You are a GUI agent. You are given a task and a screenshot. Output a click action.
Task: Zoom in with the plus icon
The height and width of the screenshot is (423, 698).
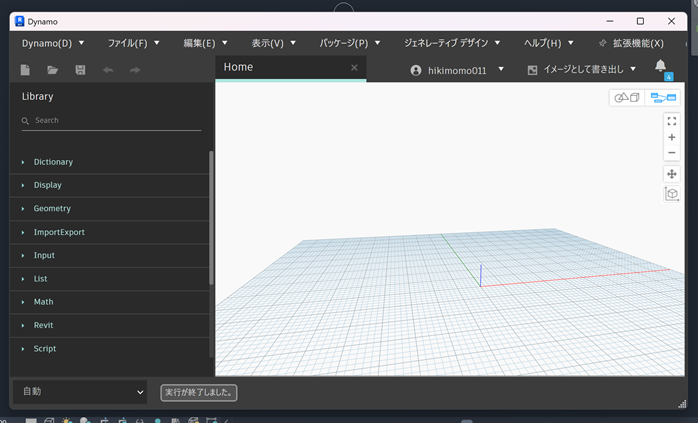click(672, 137)
